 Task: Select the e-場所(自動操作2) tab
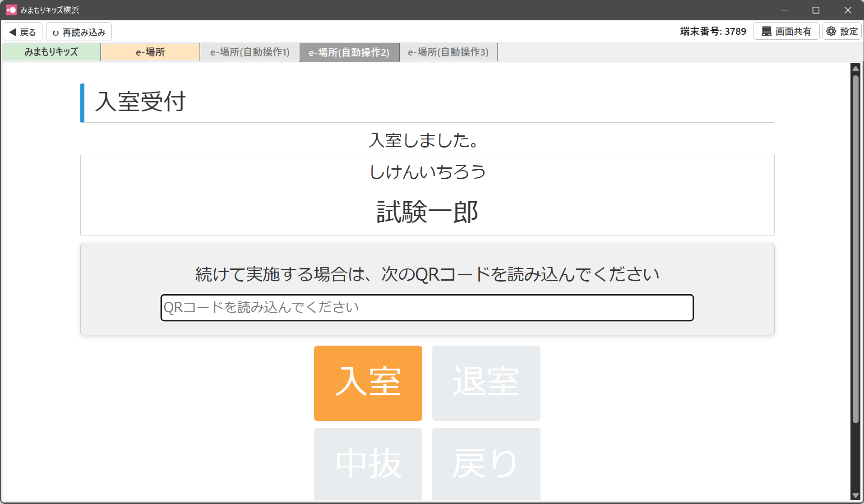pos(349,52)
